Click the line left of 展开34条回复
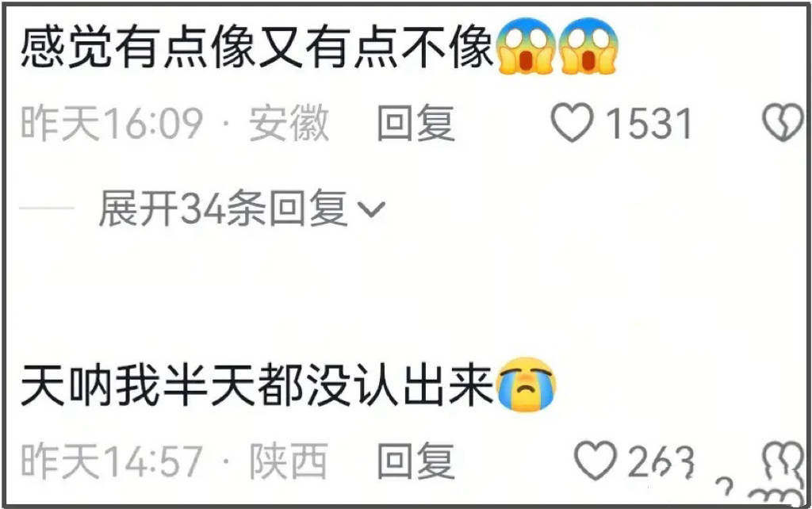This screenshot has width=812, height=509. click(x=47, y=209)
